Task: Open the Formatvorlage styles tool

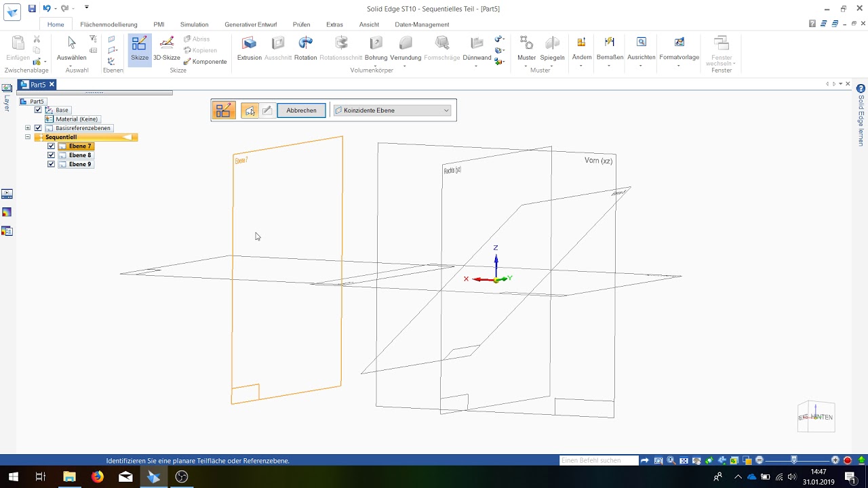Action: 679,49
